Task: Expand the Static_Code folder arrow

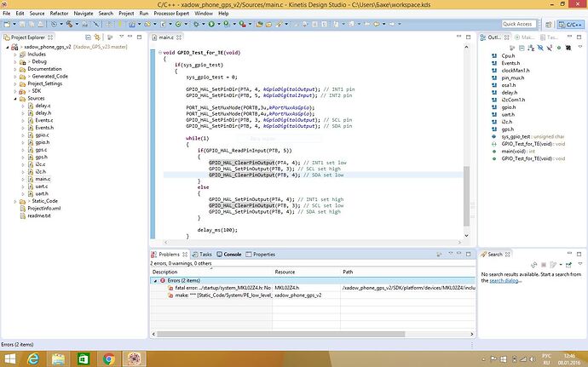Action: click(15, 201)
